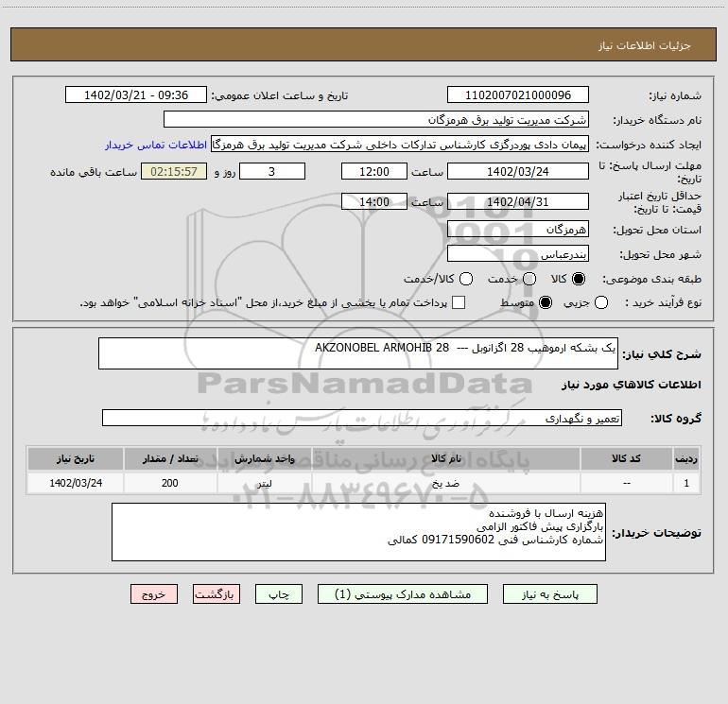Open مشاهده مدارک پیوستی (1) attachments
Screen dimensions: 728x704
[403, 594]
